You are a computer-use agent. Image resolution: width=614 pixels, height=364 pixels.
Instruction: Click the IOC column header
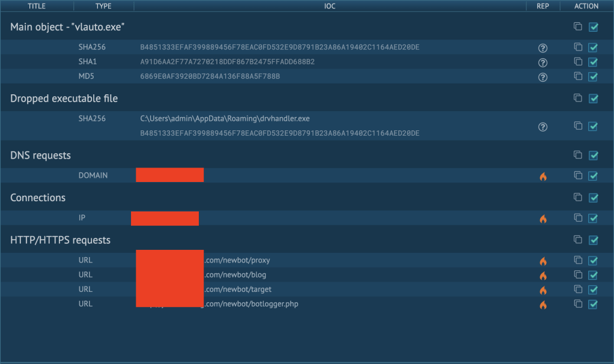point(329,6)
